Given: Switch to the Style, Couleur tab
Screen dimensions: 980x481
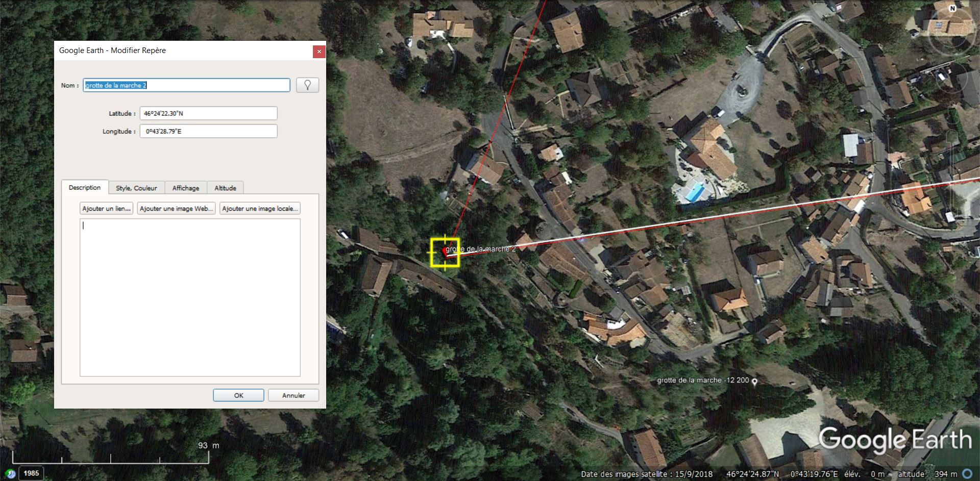Looking at the screenshot, I should [136, 188].
